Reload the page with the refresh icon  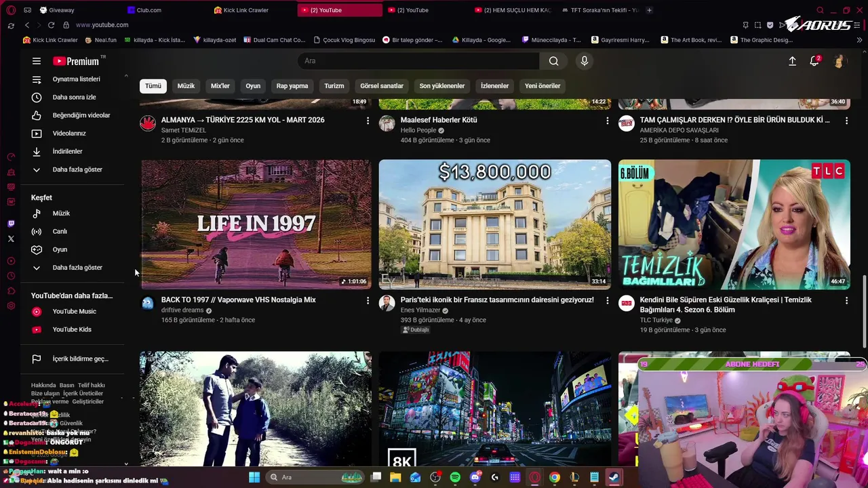click(x=51, y=25)
